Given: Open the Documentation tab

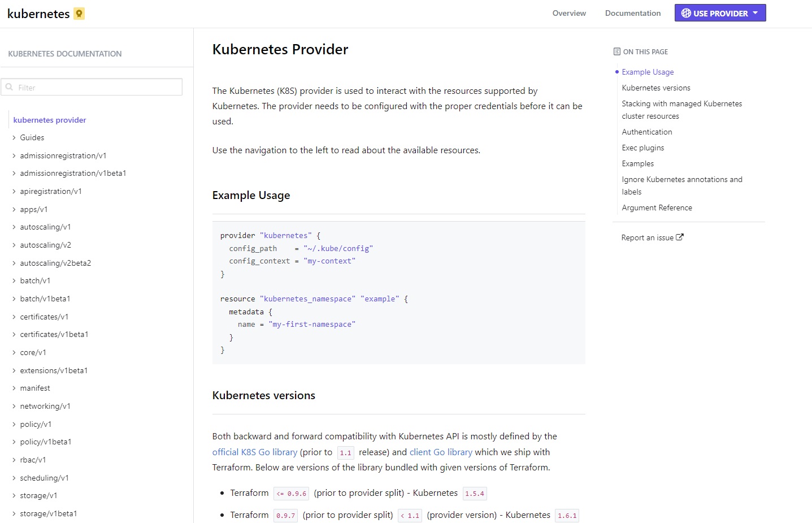Looking at the screenshot, I should point(633,13).
